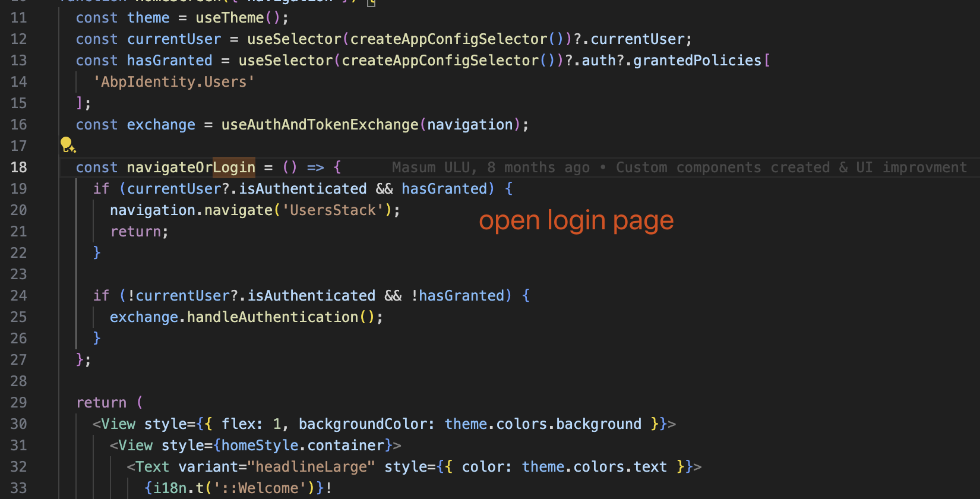Image resolution: width=980 pixels, height=499 pixels.
Task: Click useAuthAndTokenExchange hook call on line 16
Action: (x=320, y=125)
